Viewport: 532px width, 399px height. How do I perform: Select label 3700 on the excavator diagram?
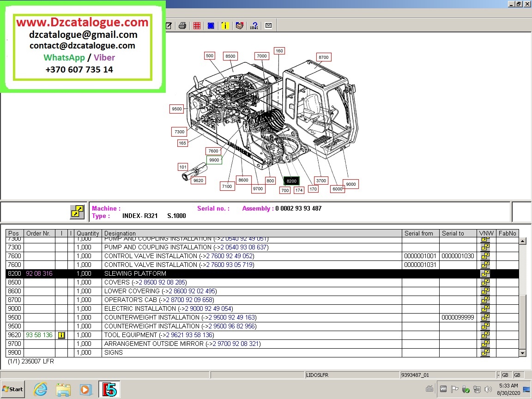(321, 181)
